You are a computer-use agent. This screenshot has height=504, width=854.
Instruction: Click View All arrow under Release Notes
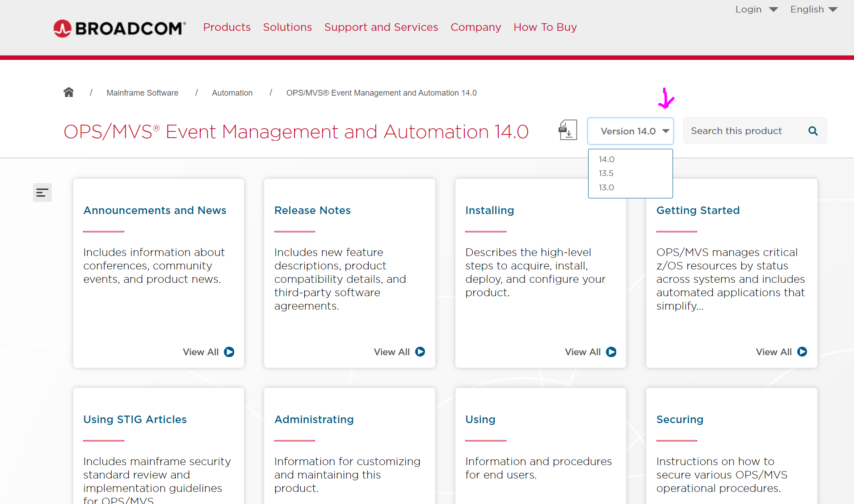point(420,352)
